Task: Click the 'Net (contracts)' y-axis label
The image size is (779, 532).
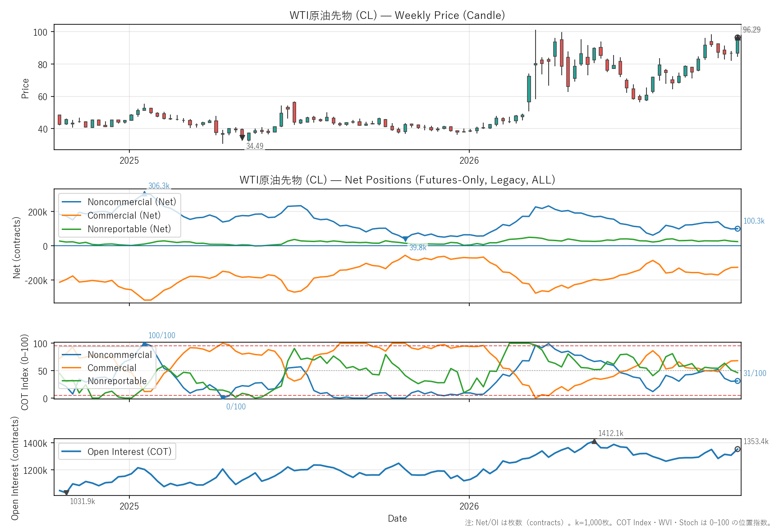Action: tap(17, 248)
